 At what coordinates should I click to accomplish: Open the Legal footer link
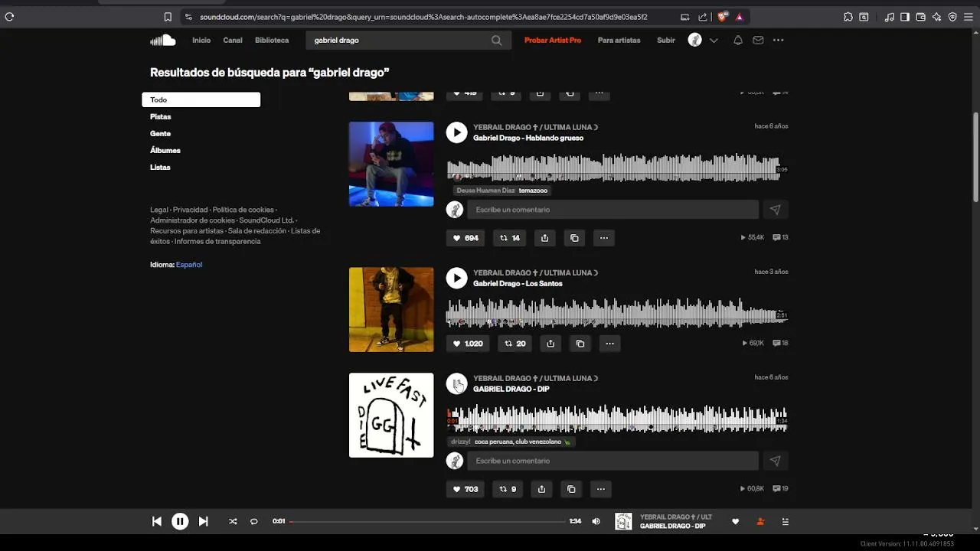[x=159, y=210]
